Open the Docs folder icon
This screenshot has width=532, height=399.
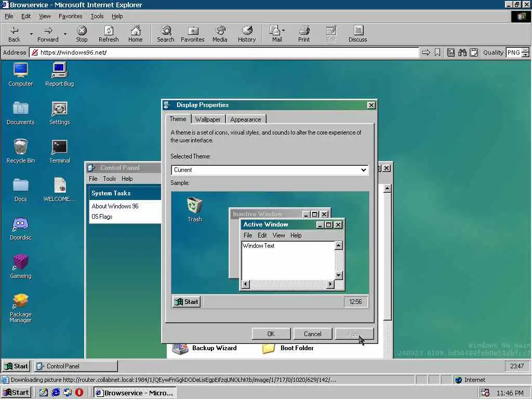click(21, 185)
